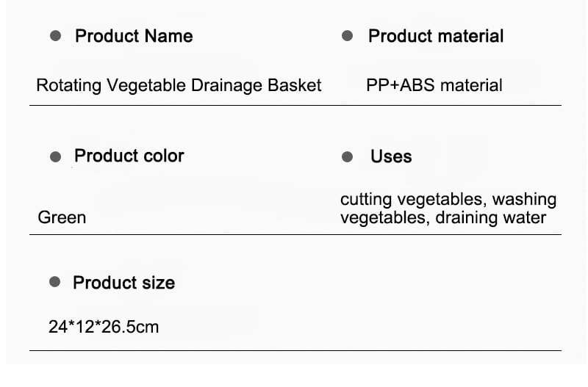Image resolution: width=588 pixels, height=387 pixels.
Task: Select the Product color heading
Action: [129, 156]
